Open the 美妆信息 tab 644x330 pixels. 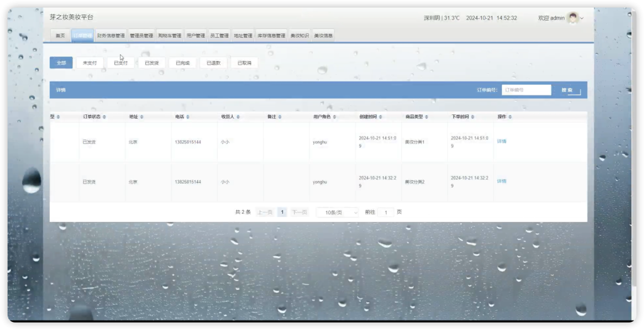coord(323,36)
